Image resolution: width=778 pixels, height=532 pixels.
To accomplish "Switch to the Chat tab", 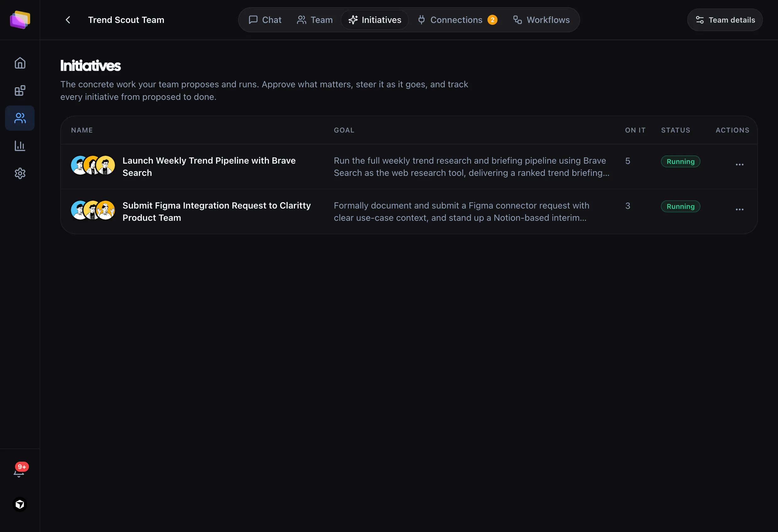I will [x=265, y=20].
